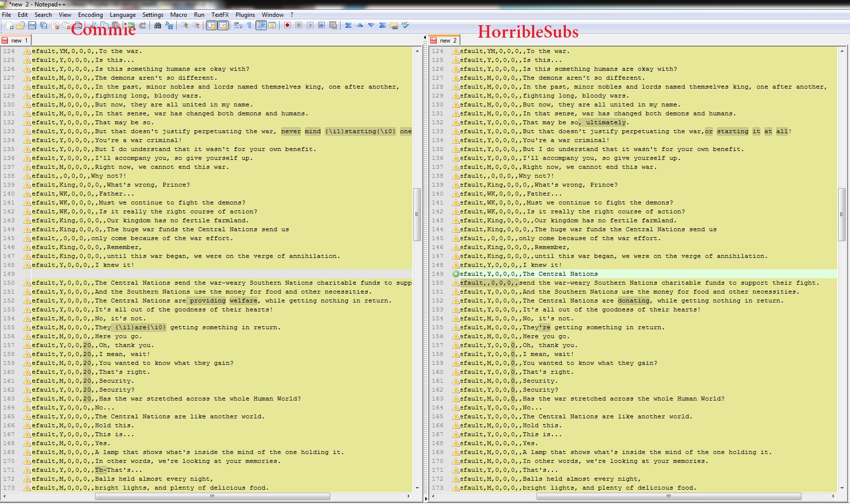Open the Search menu
Image resolution: width=850 pixels, height=504 pixels.
43,15
